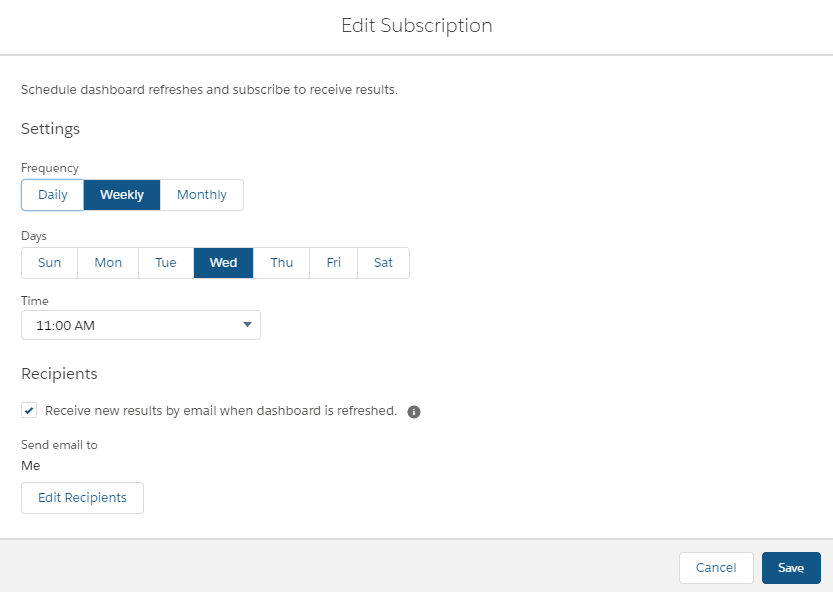Select Weekly frequency option
833x592 pixels.
point(122,195)
